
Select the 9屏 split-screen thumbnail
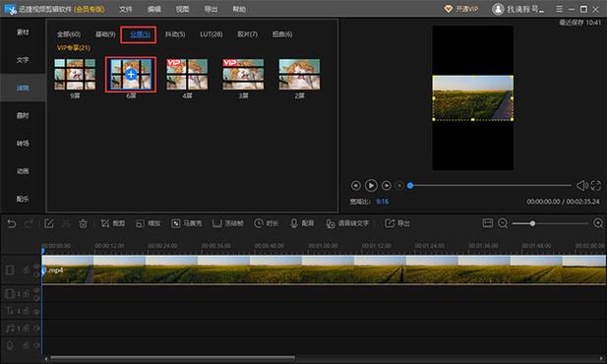click(x=75, y=75)
